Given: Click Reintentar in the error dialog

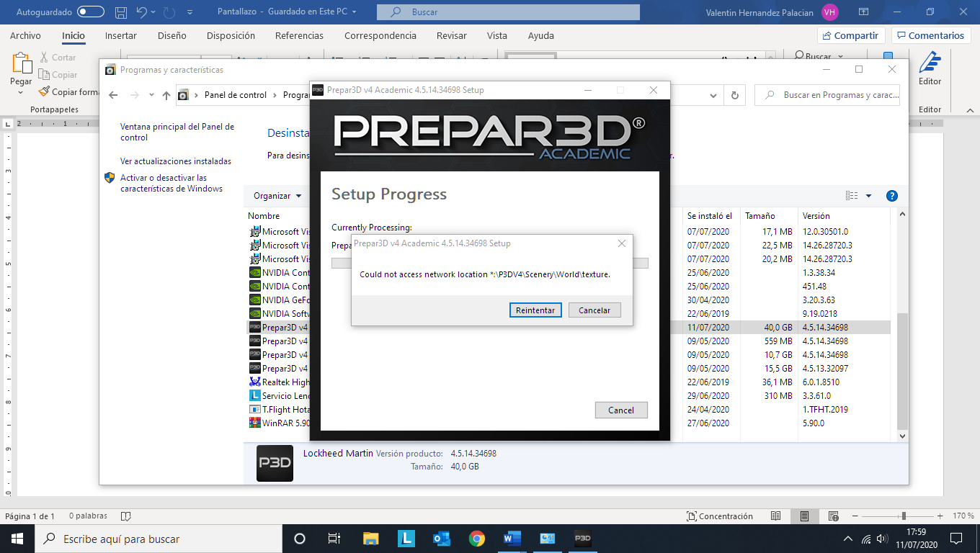Looking at the screenshot, I should [535, 310].
